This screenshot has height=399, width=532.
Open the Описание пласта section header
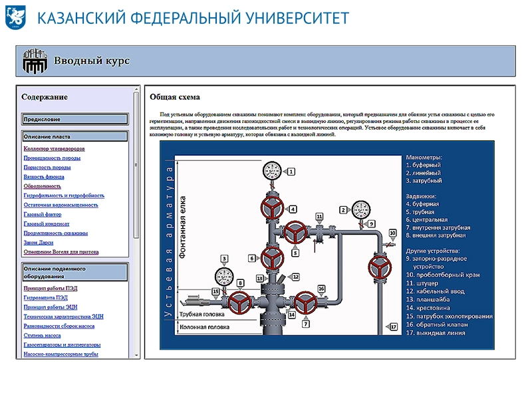point(74,137)
